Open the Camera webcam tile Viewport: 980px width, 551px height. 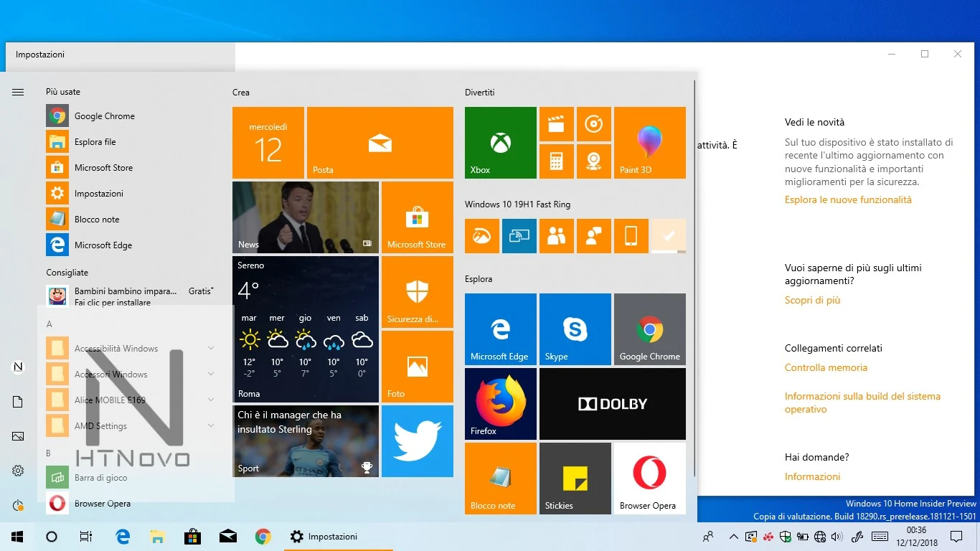tap(593, 161)
